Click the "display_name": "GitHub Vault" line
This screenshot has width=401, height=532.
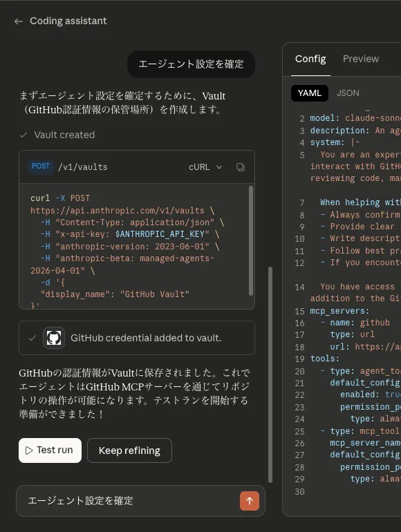(x=115, y=294)
